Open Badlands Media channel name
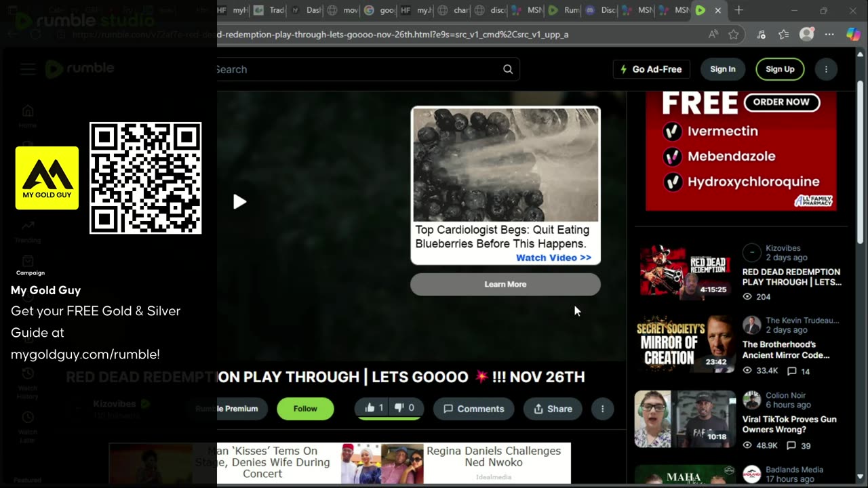The image size is (868, 488). (794, 470)
